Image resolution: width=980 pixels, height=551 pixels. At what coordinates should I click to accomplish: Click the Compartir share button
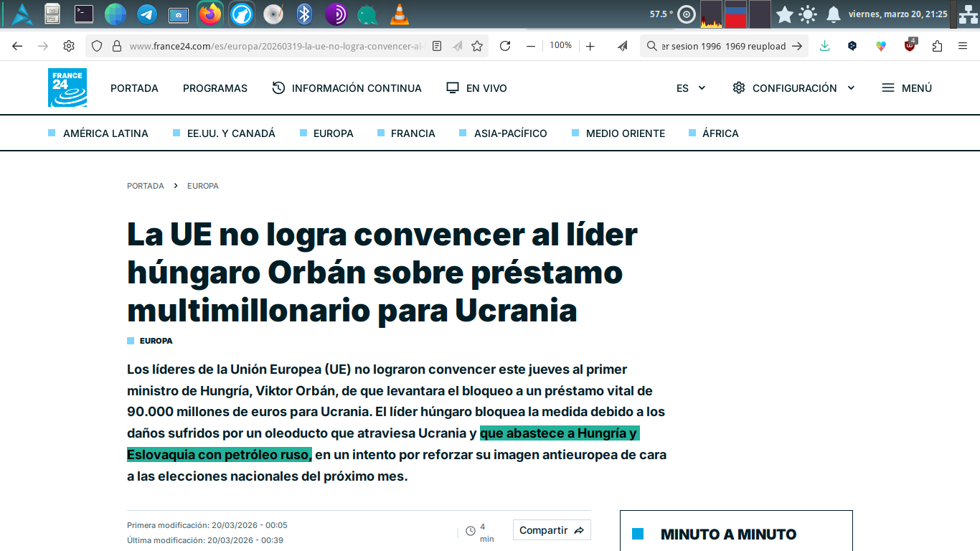551,530
